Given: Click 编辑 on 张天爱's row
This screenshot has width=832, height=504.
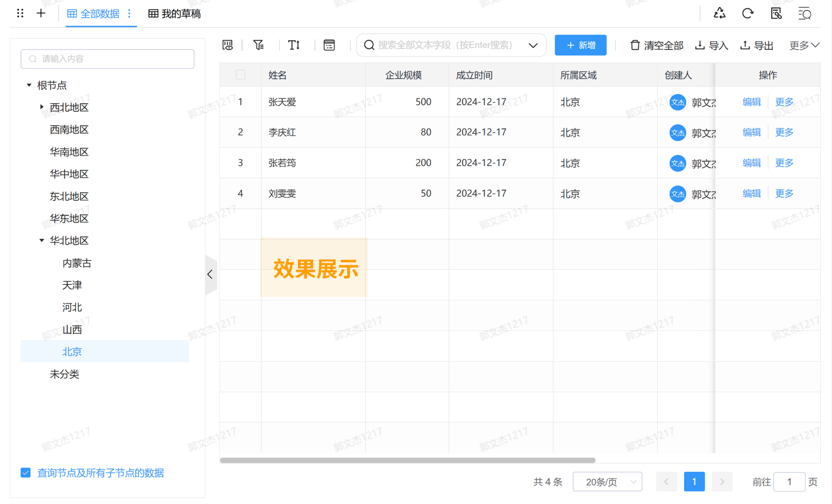Looking at the screenshot, I should (x=751, y=102).
